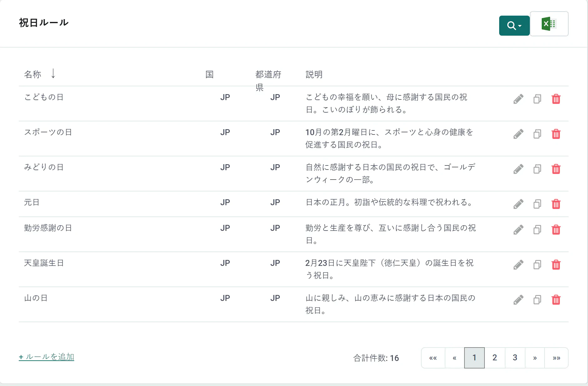Duplicate the 山の日 rule

tap(537, 300)
